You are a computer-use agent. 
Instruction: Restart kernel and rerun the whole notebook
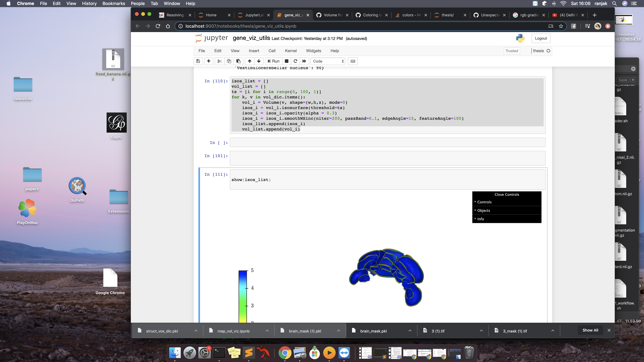(304, 61)
